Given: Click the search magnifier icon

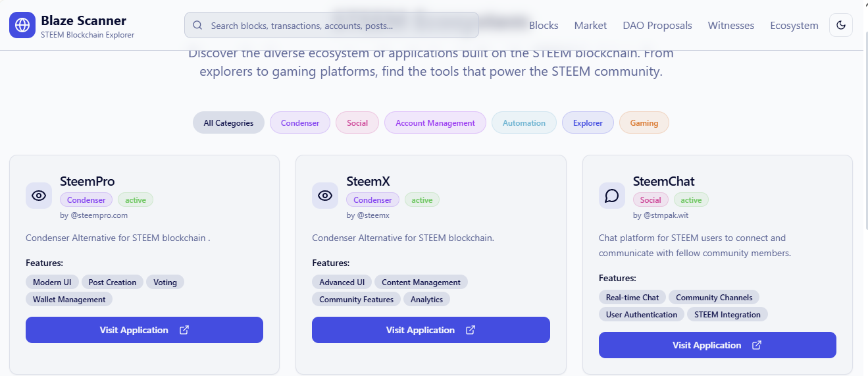Looking at the screenshot, I should (x=197, y=26).
